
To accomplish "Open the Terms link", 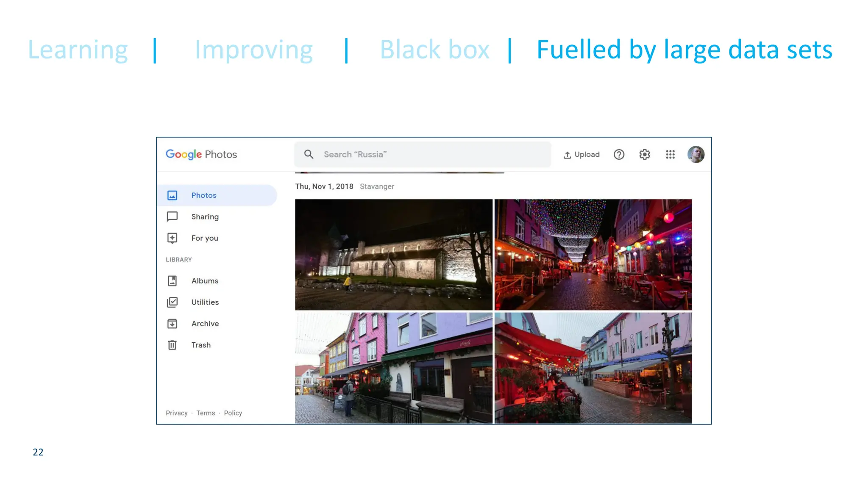I will pos(206,413).
